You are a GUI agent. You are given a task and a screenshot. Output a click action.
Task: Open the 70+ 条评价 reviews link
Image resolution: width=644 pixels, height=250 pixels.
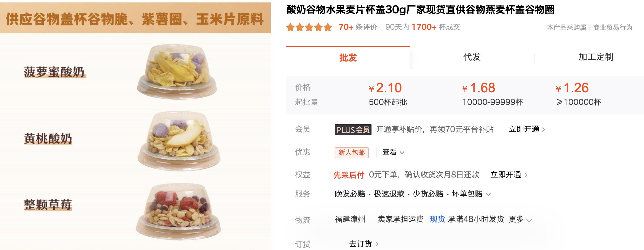358,27
